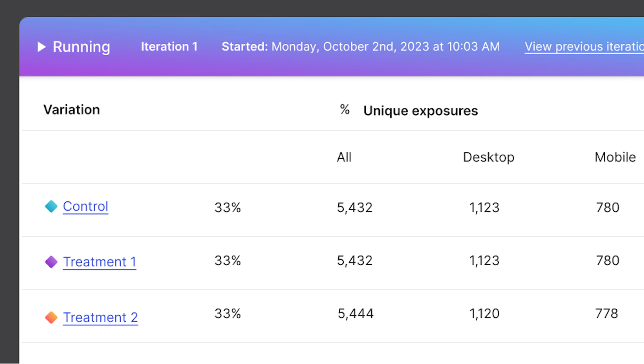Viewport: 644px width, 364px height.
Task: Open the Treatment 1 variation details
Action: [x=100, y=262]
